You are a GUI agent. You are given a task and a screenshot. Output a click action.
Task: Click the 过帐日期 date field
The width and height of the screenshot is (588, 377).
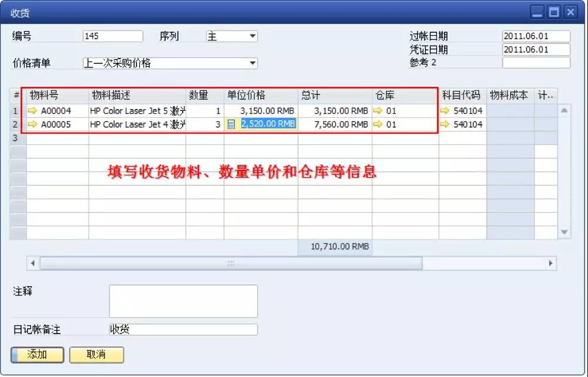pos(536,35)
